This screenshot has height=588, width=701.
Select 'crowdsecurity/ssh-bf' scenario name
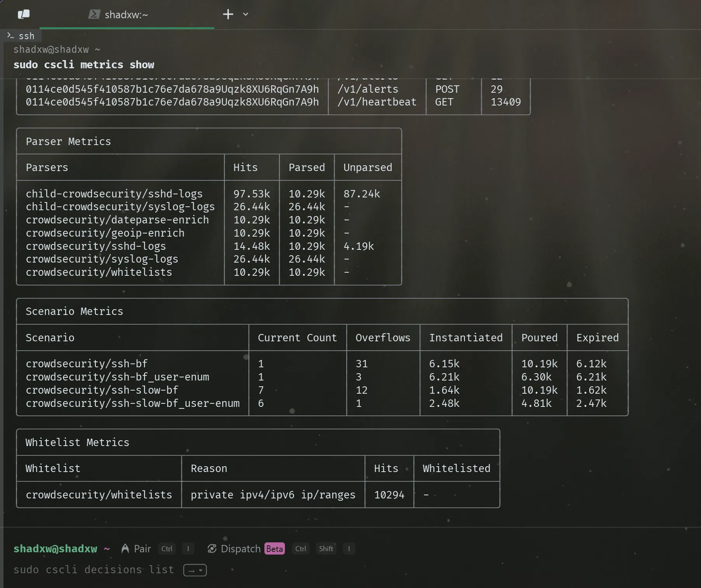(x=87, y=364)
